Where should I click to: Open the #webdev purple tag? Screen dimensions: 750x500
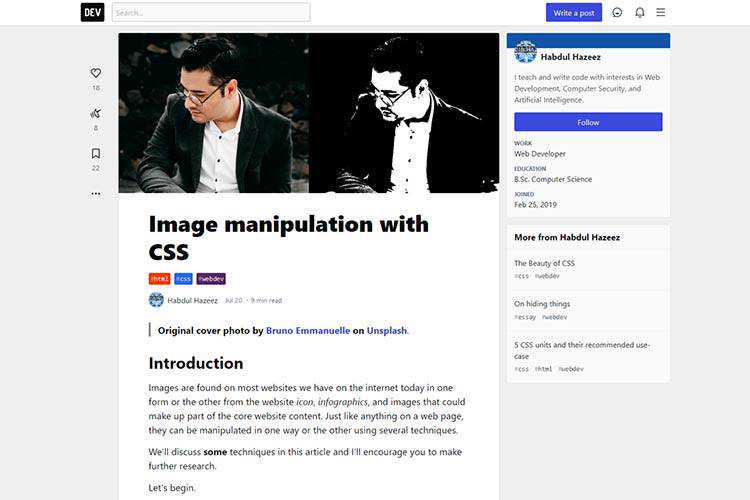coord(211,278)
